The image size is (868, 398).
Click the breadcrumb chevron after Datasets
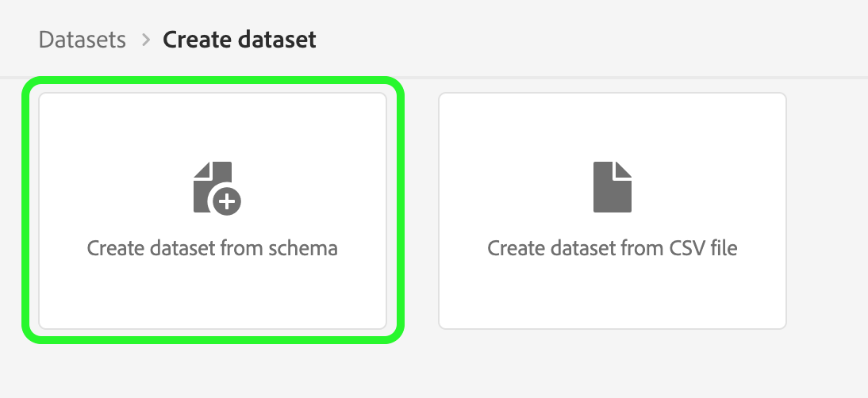[x=145, y=40]
